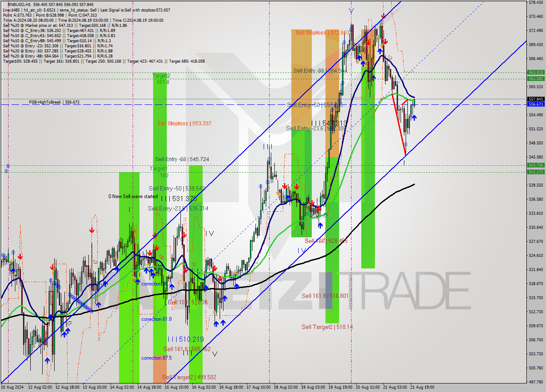Image resolution: width=546 pixels, height=392 pixels.
Task: Select the blue 556.673 price tag
Action: coord(536,104)
